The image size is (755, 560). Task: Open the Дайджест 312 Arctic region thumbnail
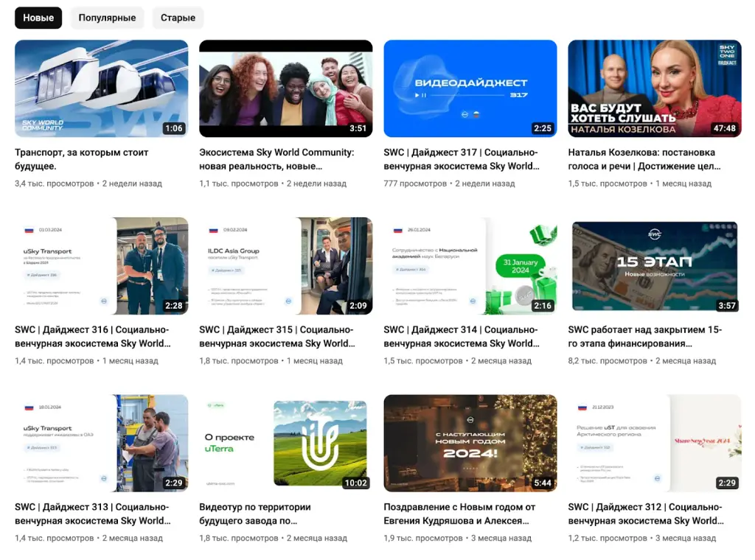[x=655, y=443]
